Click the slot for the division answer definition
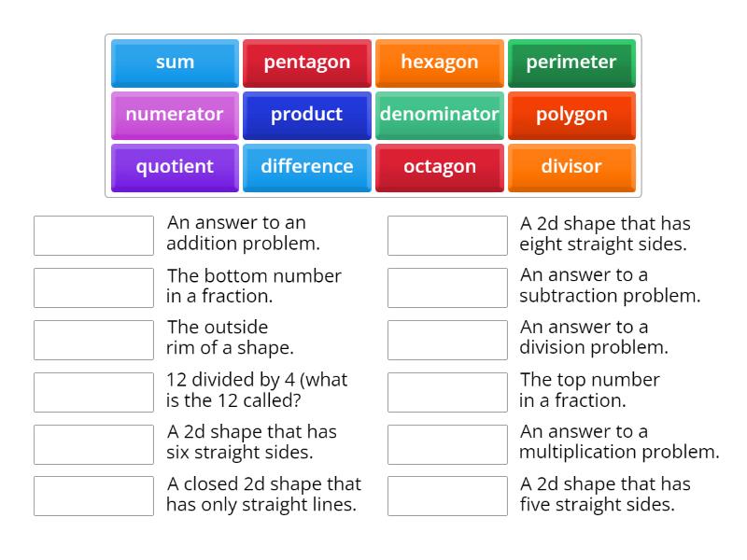The height and width of the screenshot is (560, 747). click(x=447, y=339)
